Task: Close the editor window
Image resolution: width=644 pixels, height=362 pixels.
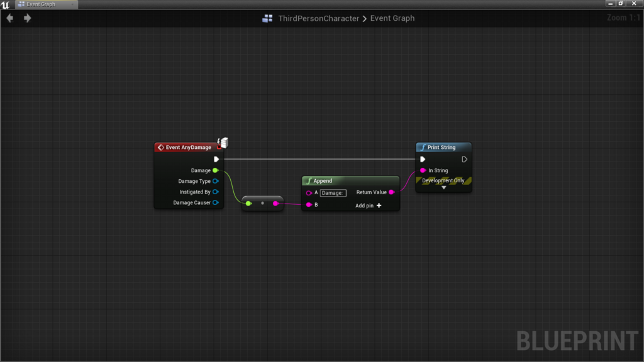Action: [x=634, y=3]
